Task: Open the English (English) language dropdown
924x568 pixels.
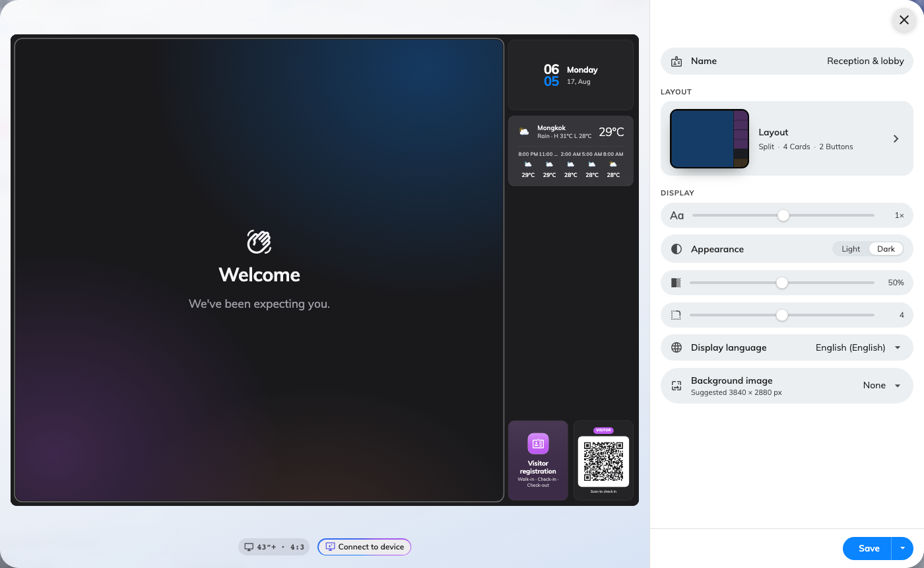Action: click(858, 347)
